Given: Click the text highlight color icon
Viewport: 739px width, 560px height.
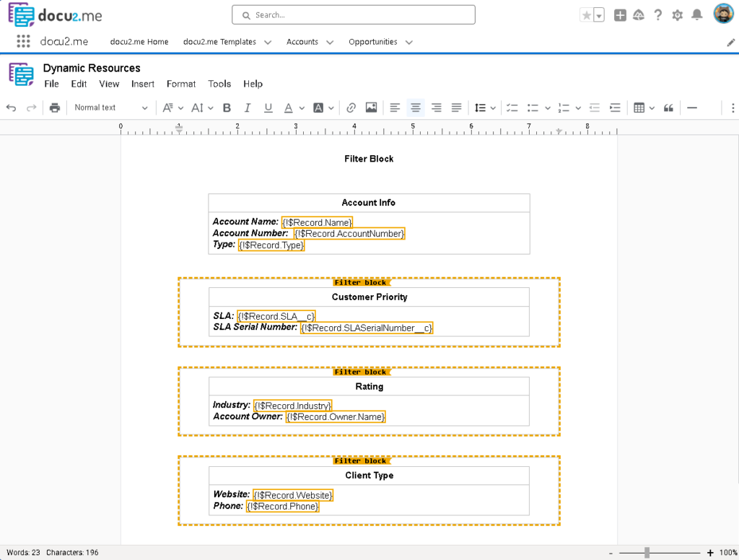Looking at the screenshot, I should click(x=318, y=108).
